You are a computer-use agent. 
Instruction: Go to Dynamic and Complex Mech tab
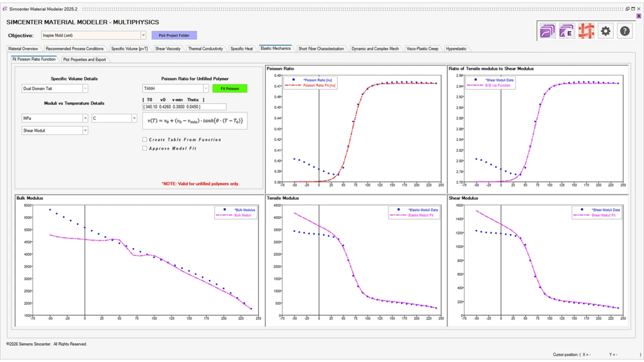pos(375,49)
